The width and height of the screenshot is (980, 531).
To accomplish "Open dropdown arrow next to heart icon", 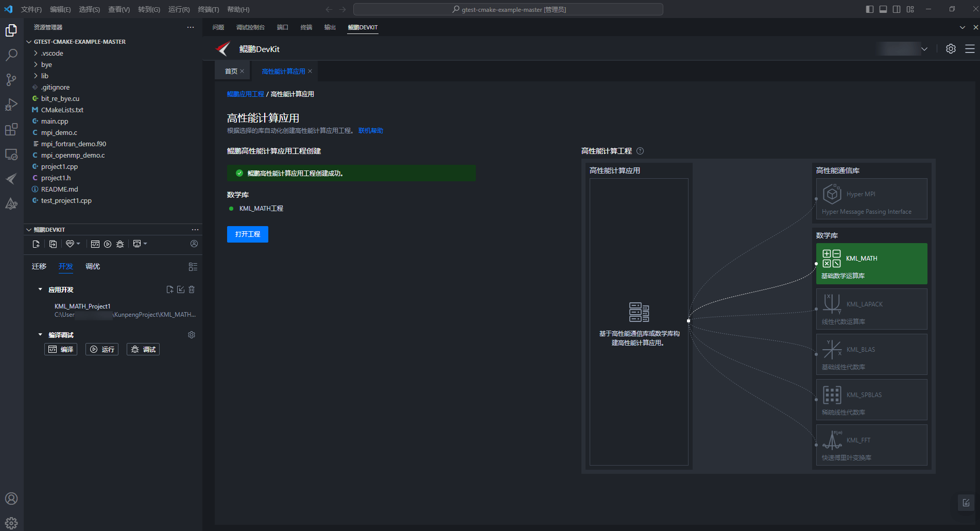I will point(78,244).
